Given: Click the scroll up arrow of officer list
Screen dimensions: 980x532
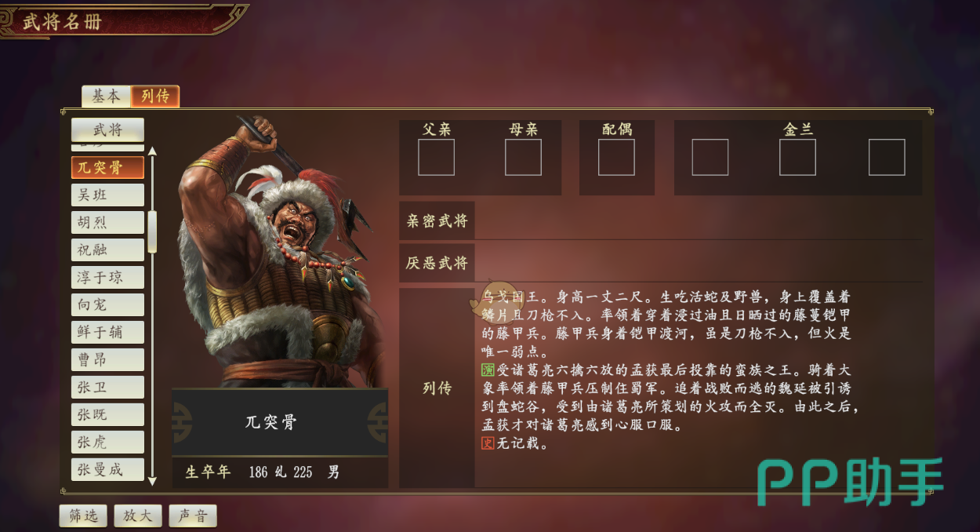Looking at the screenshot, I should click(152, 151).
